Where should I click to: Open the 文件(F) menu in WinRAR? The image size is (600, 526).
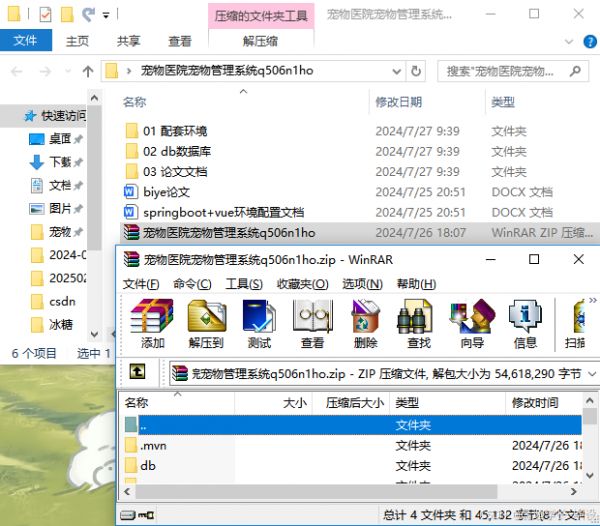[x=141, y=284]
